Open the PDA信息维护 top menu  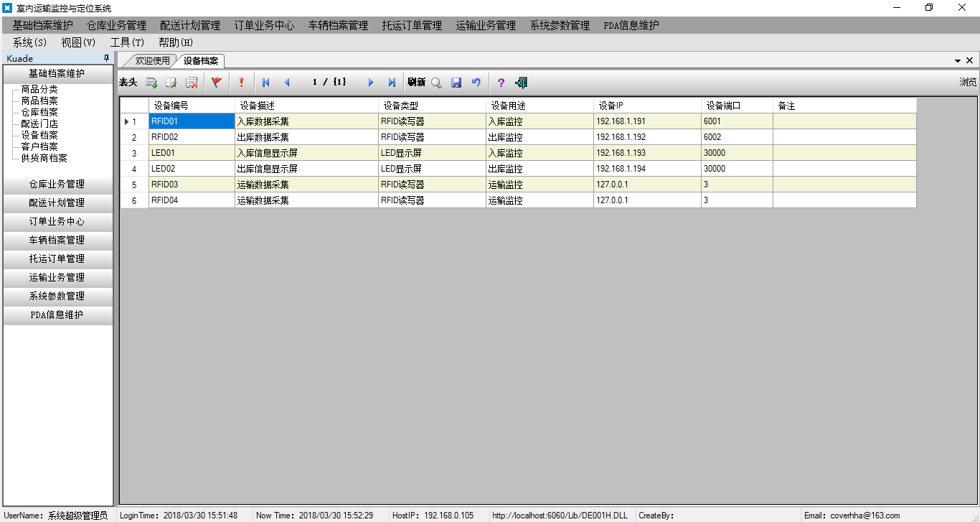[x=631, y=25]
